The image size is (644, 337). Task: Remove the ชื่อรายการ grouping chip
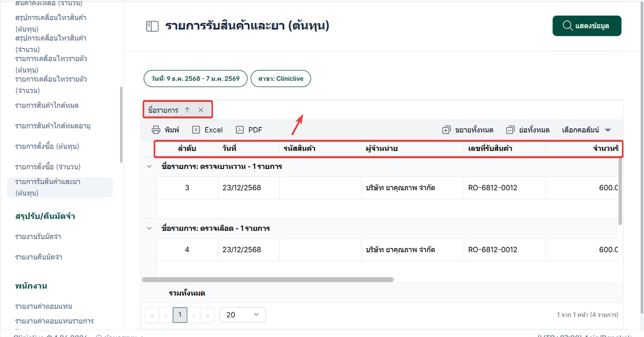click(201, 110)
